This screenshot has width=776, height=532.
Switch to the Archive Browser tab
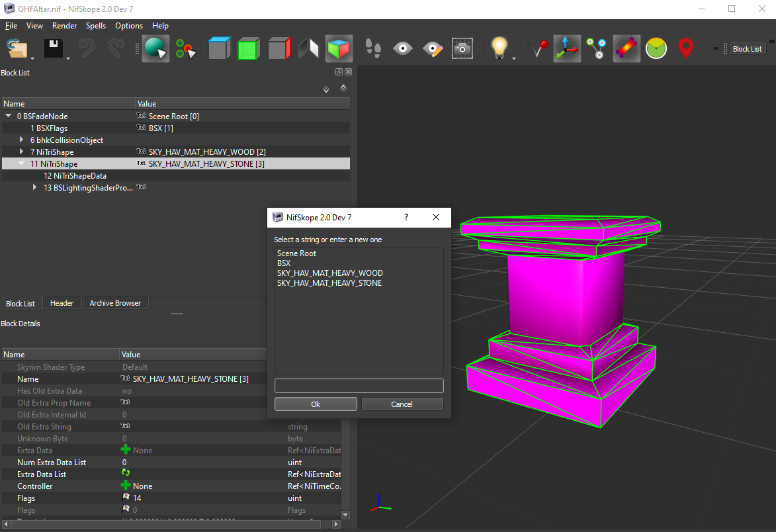[114, 302]
